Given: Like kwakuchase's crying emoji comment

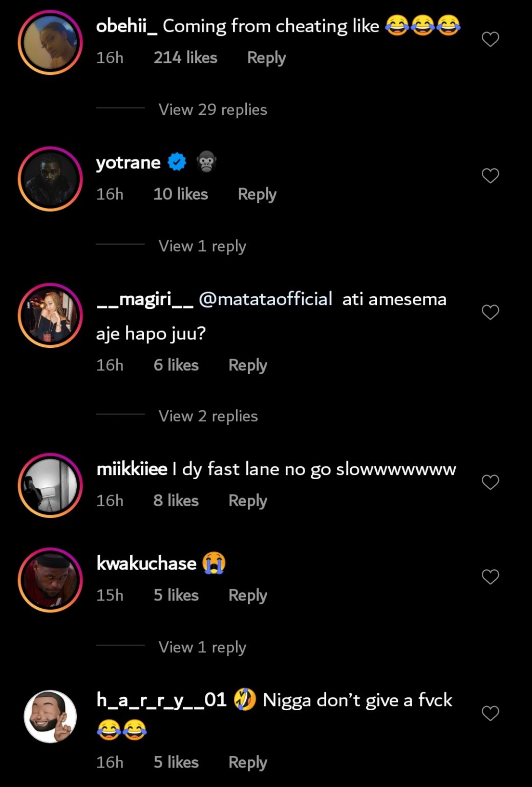Looking at the screenshot, I should click(490, 577).
